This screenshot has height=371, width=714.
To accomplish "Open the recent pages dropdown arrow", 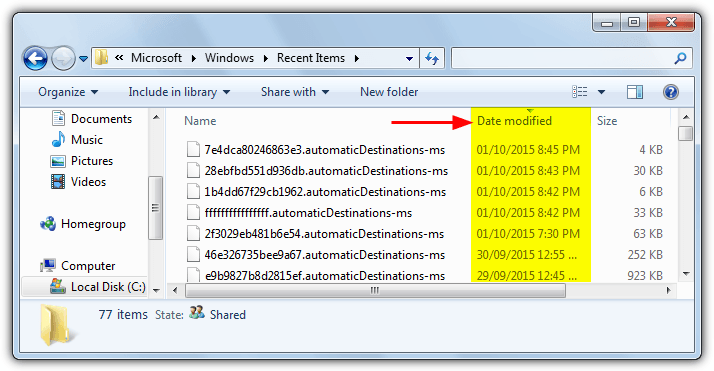I will pos(83,59).
